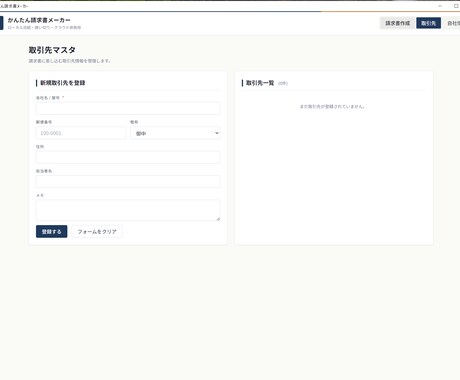Select the 取引先 tab
460x380 pixels.
pyautogui.click(x=428, y=23)
